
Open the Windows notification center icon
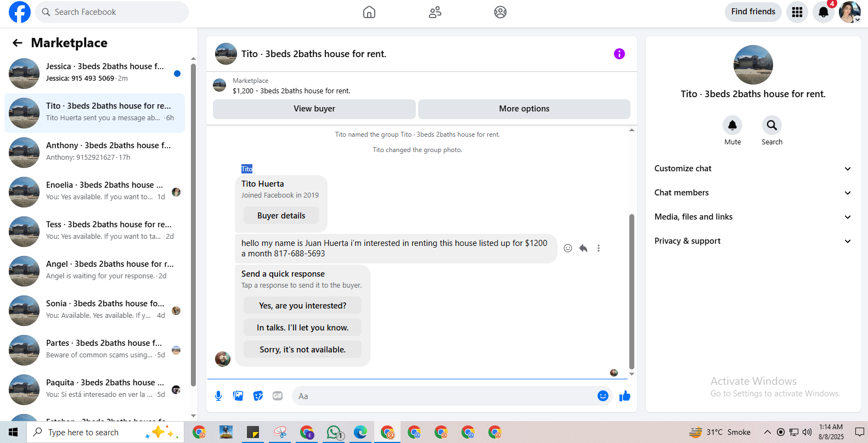[859, 432]
